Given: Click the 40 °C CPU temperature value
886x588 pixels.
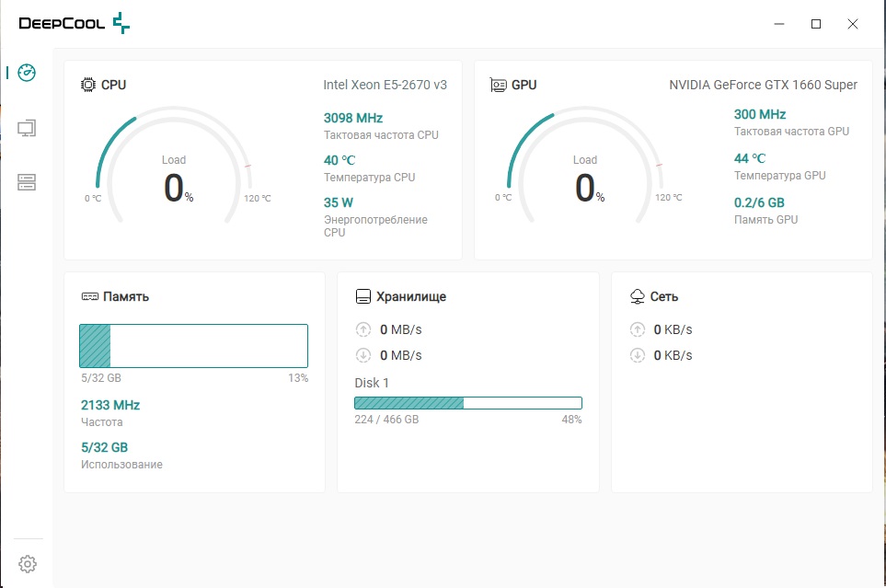Looking at the screenshot, I should (x=339, y=160).
